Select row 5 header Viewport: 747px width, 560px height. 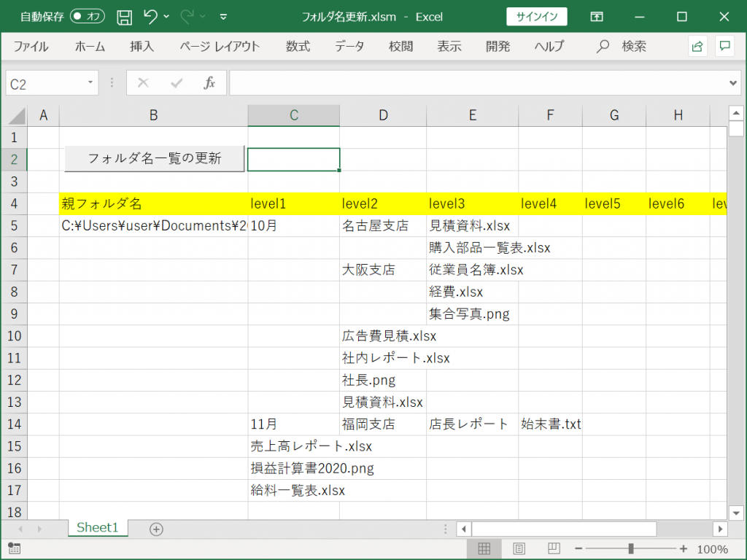[x=15, y=225]
